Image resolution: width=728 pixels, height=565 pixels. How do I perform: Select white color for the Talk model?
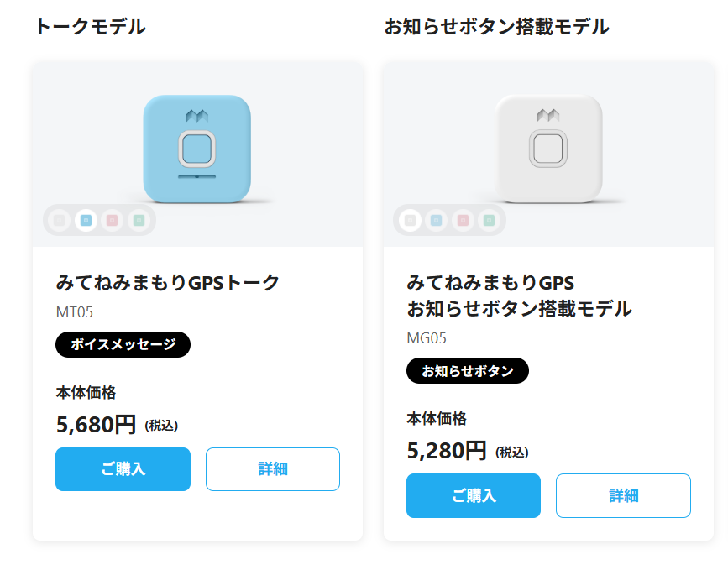click(59, 221)
